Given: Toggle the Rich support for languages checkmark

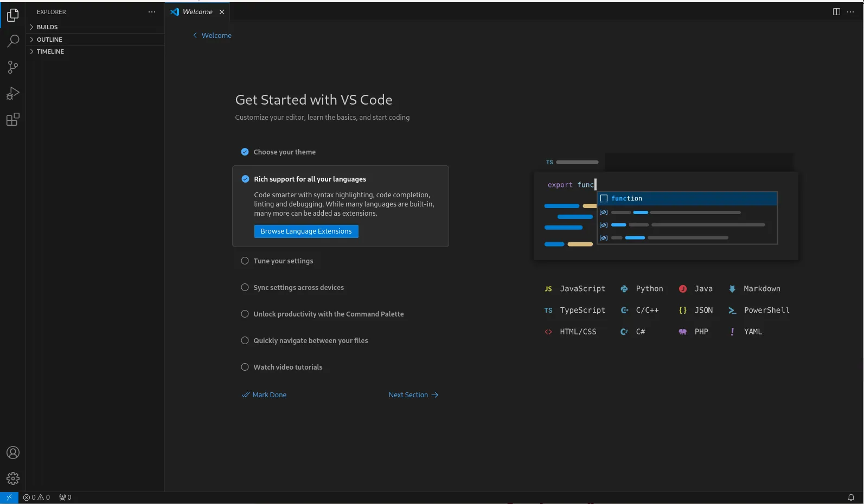Looking at the screenshot, I should (245, 179).
